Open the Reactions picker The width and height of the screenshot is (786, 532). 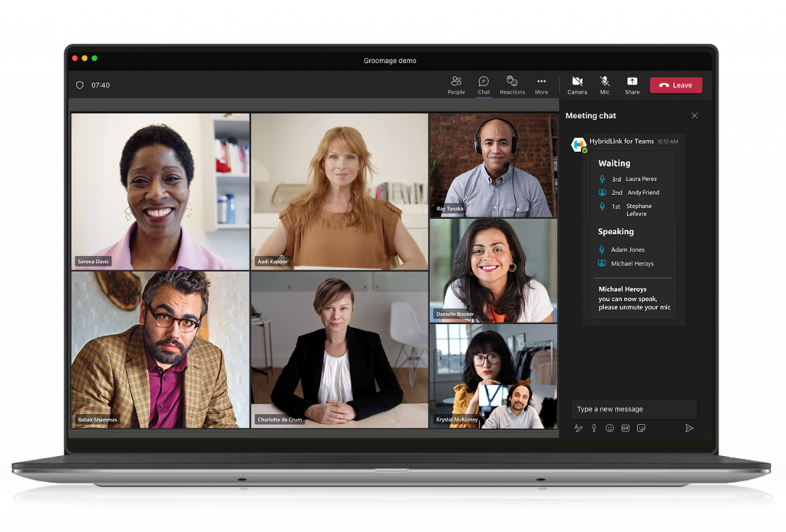pyautogui.click(x=512, y=84)
